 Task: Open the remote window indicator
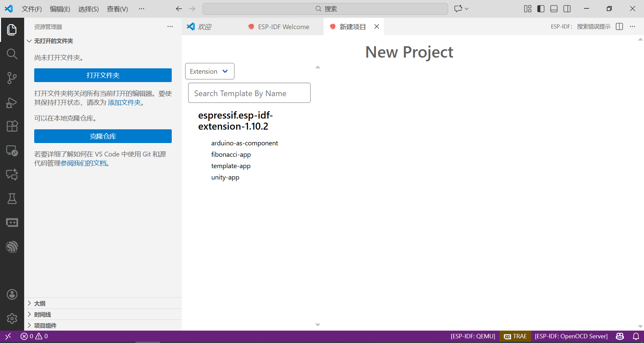tap(8, 336)
